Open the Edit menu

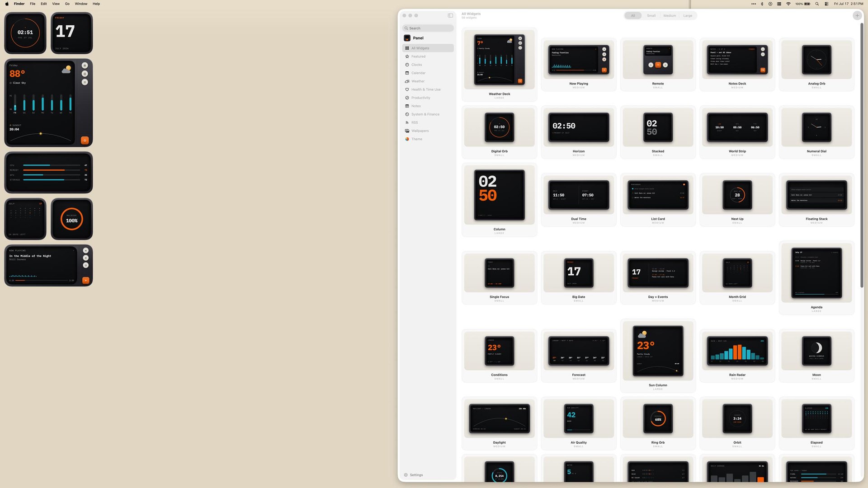pos(44,4)
